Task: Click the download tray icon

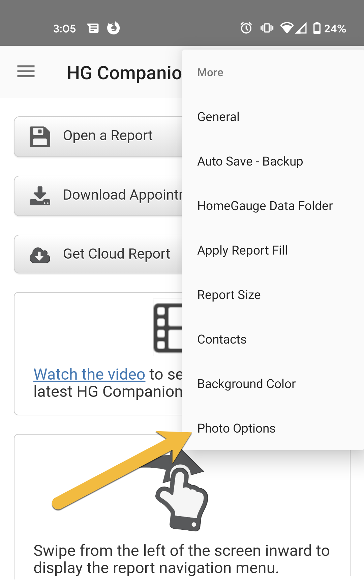Action: coord(40,196)
